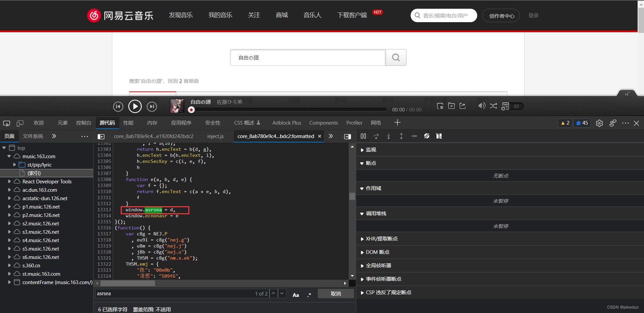The width and height of the screenshot is (644, 313).
Task: Open DevTools settings gear icon
Action: click(599, 123)
